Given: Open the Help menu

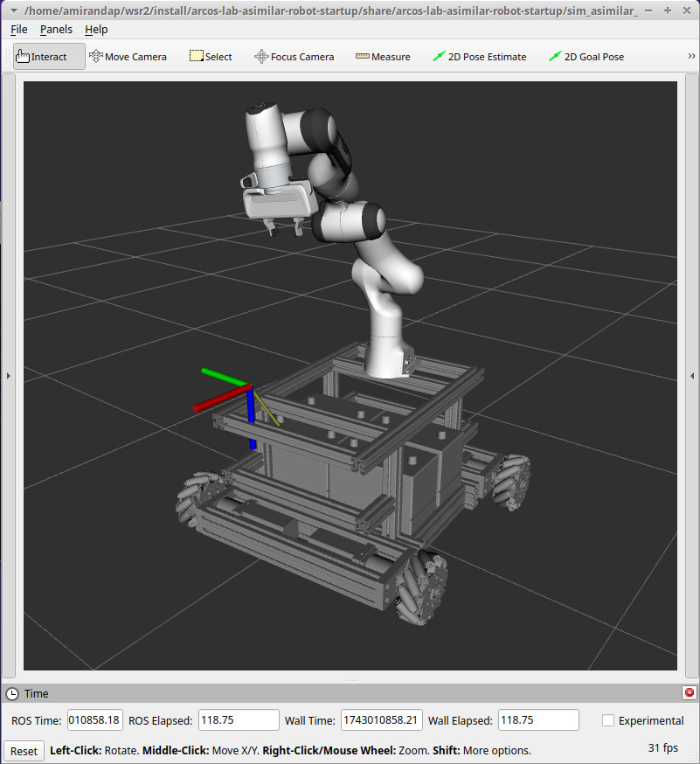Looking at the screenshot, I should tap(96, 29).
